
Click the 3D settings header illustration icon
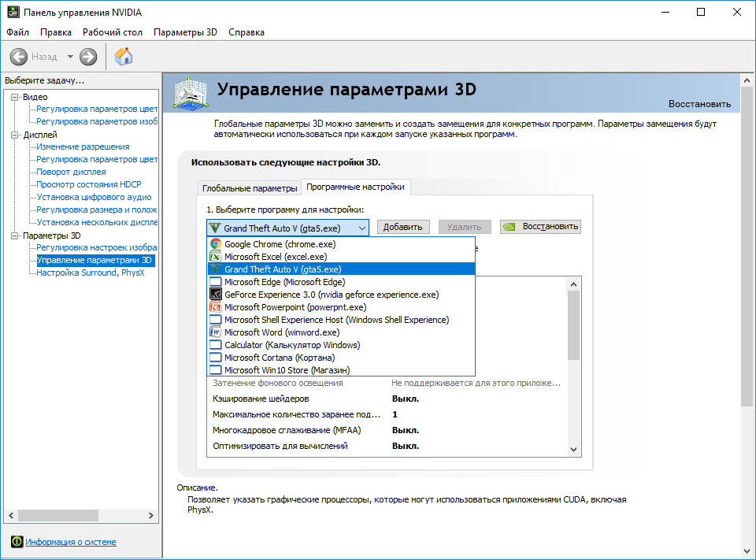click(191, 92)
